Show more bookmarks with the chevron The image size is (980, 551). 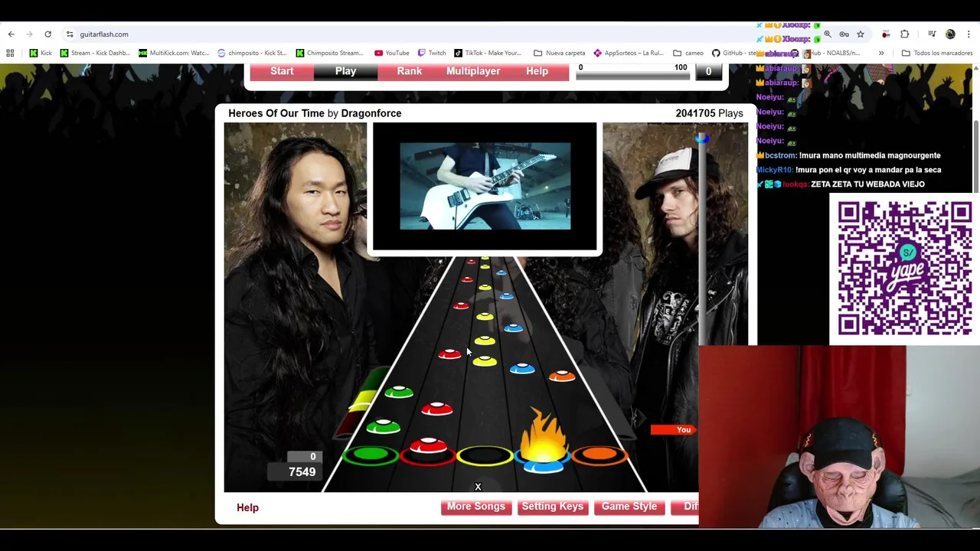click(x=881, y=53)
